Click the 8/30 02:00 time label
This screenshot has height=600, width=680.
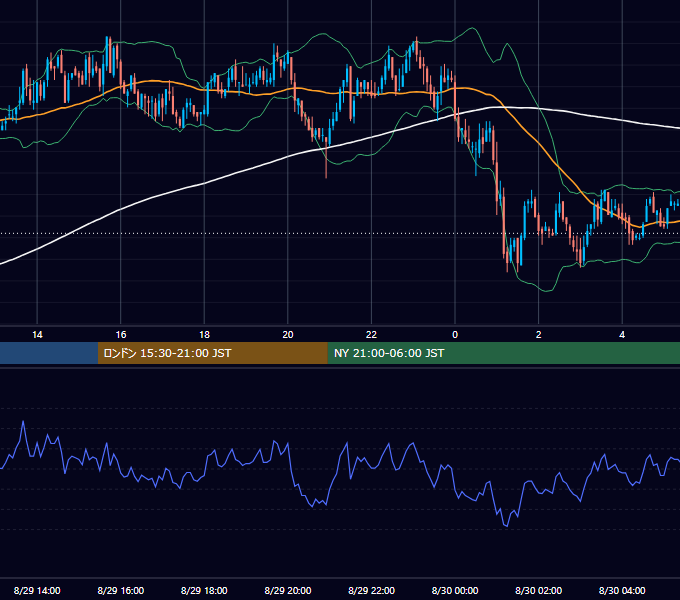coord(539,590)
